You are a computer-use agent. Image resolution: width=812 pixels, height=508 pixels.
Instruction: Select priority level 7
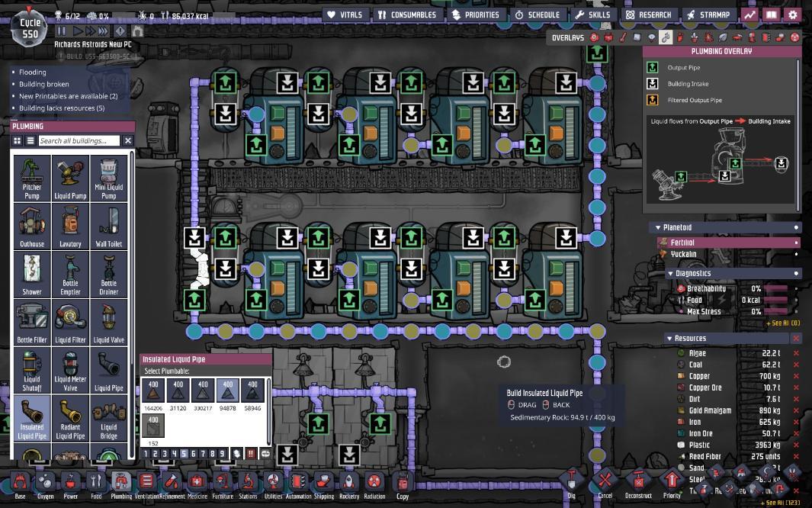pos(204,454)
